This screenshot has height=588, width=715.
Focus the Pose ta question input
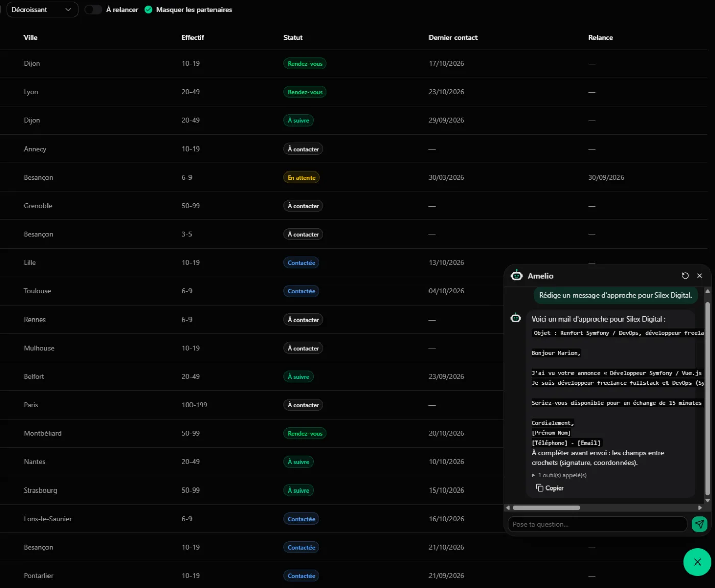(597, 524)
